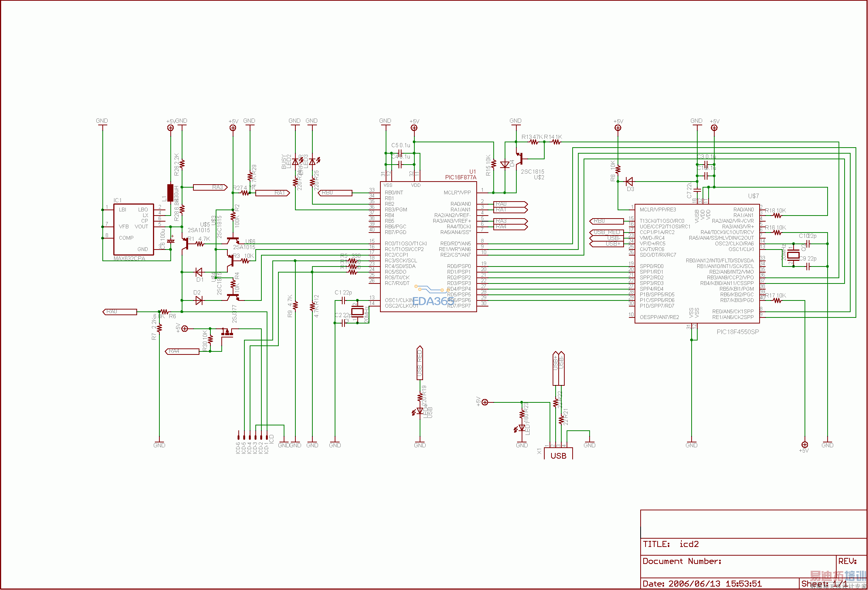Select the D1 diode symbol
The width and height of the screenshot is (868, 590).
[x=199, y=272]
